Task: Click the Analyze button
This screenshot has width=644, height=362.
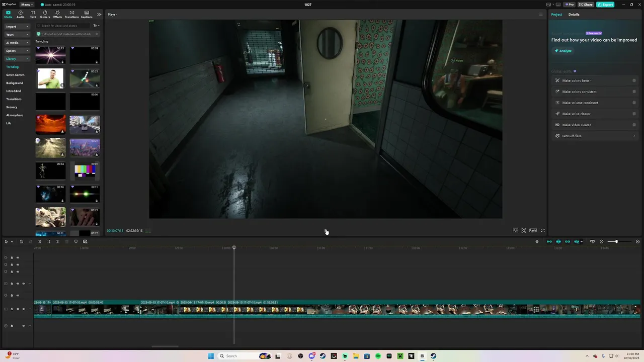Action: (x=563, y=51)
